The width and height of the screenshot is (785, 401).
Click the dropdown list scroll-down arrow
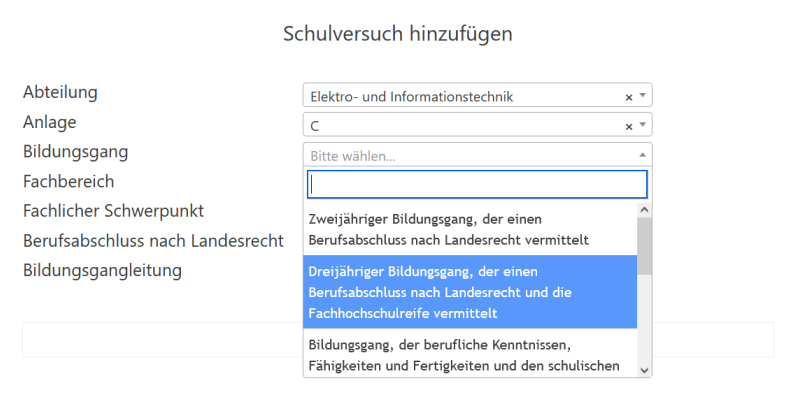644,370
